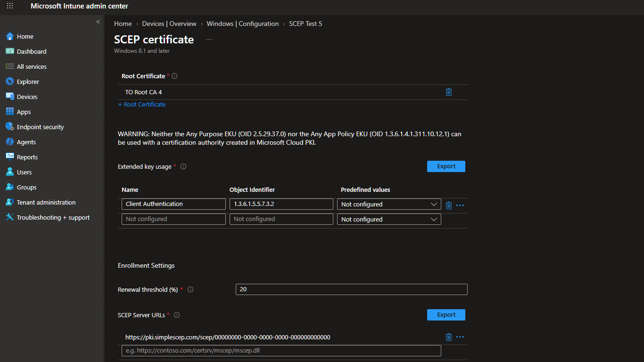
Task: Show info tooltip for SCEP Server URLs
Action: point(177,315)
